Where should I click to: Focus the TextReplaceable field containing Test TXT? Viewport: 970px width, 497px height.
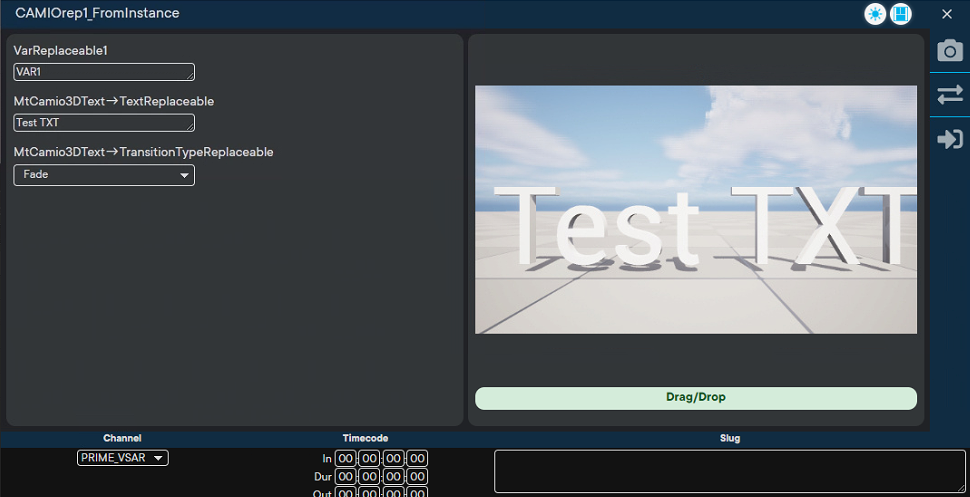(x=104, y=123)
